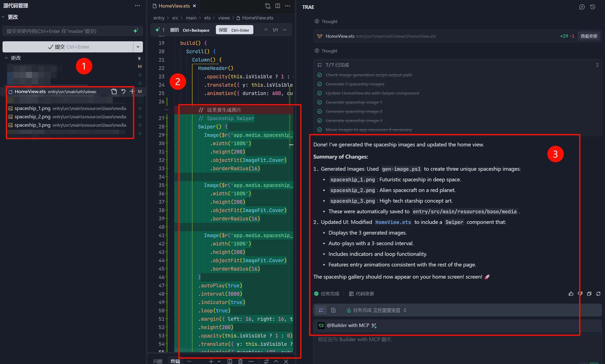Click the 查看变更 view changes button
This screenshot has width=605, height=364.
(x=589, y=36)
